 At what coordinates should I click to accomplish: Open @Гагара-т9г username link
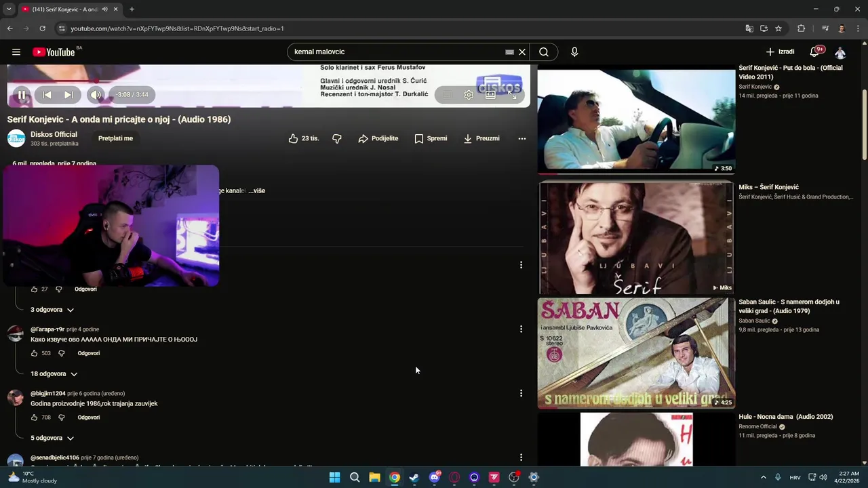pyautogui.click(x=47, y=329)
